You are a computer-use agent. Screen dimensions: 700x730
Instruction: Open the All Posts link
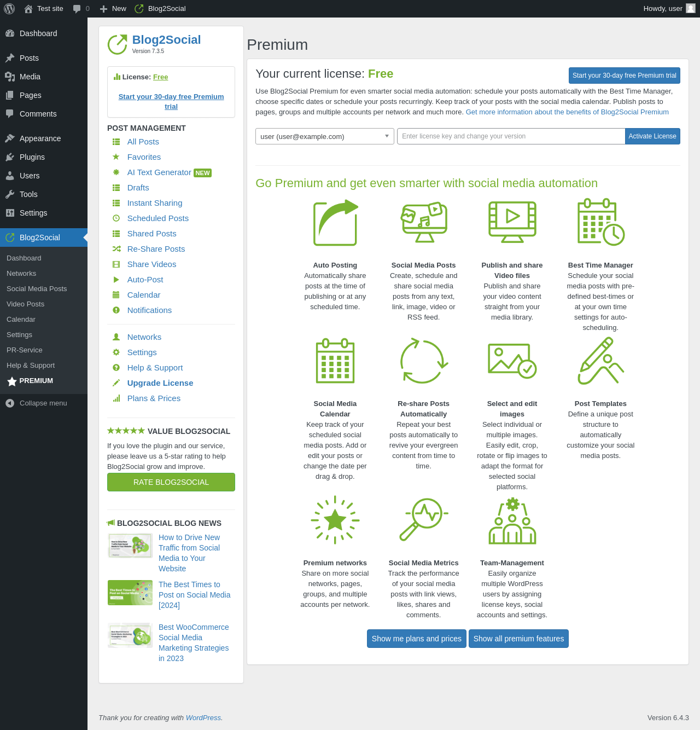coord(143,142)
